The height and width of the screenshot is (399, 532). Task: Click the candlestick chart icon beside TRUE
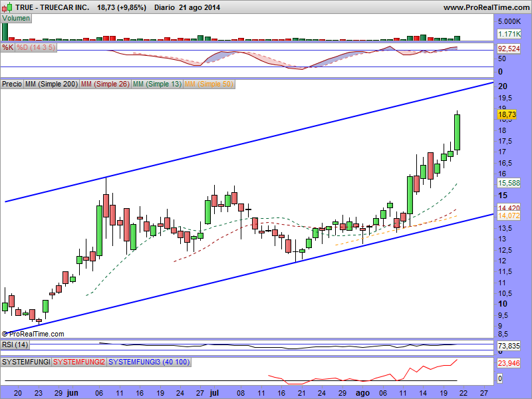point(7,7)
